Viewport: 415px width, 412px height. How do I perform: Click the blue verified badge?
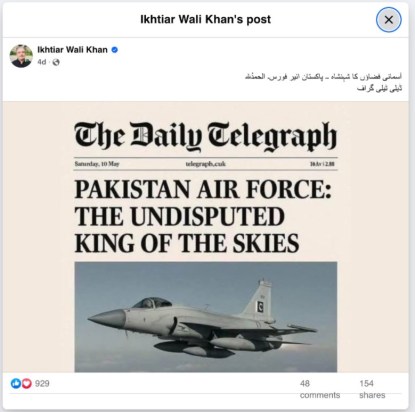point(114,50)
